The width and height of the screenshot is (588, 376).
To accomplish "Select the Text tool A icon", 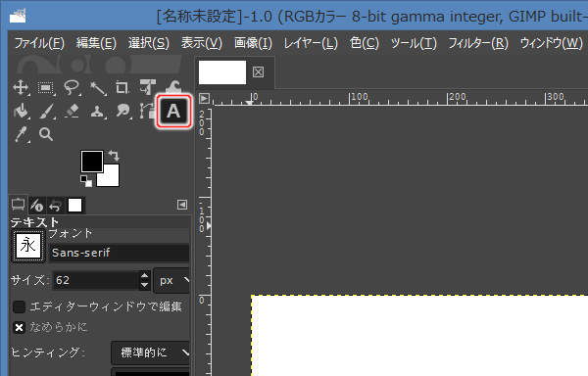I will coord(173,112).
